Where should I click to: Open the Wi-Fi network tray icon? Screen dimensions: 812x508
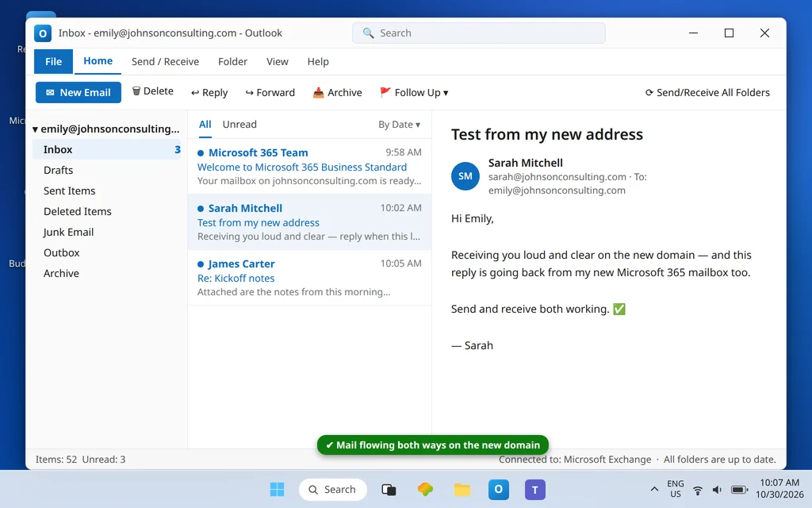pos(698,490)
